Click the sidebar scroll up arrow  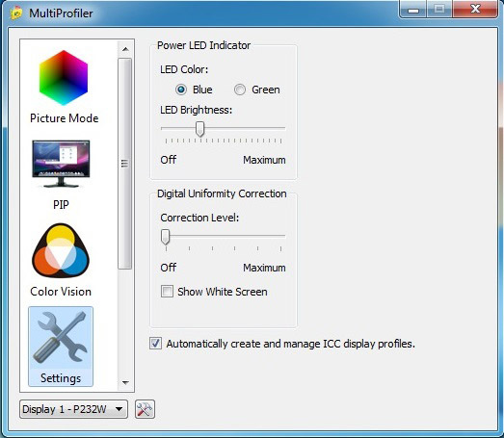125,49
